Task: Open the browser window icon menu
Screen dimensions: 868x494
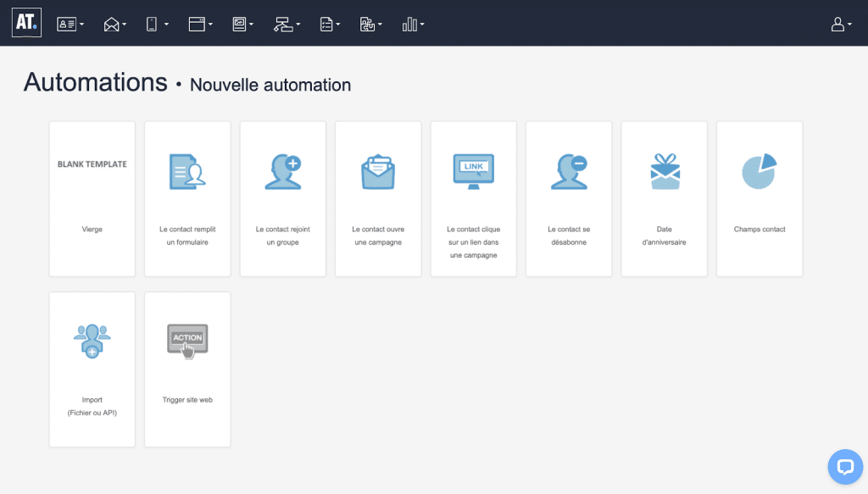Action: (x=200, y=25)
